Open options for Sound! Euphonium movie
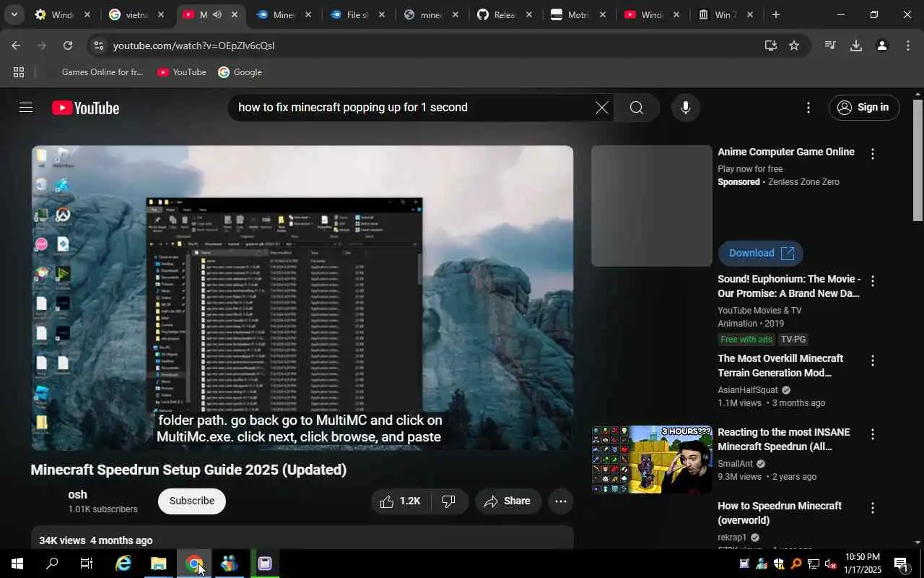 pyautogui.click(x=872, y=281)
